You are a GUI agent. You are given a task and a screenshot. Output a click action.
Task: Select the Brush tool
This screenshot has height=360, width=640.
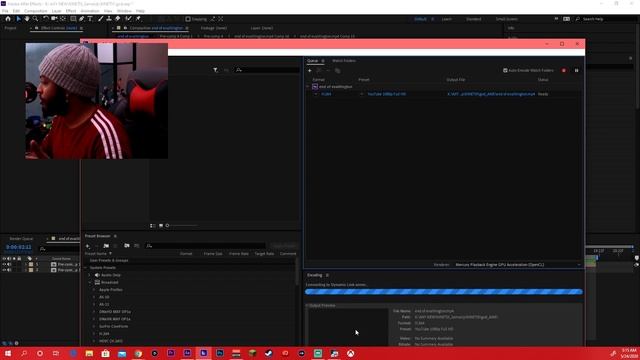pyautogui.click(x=100, y=19)
